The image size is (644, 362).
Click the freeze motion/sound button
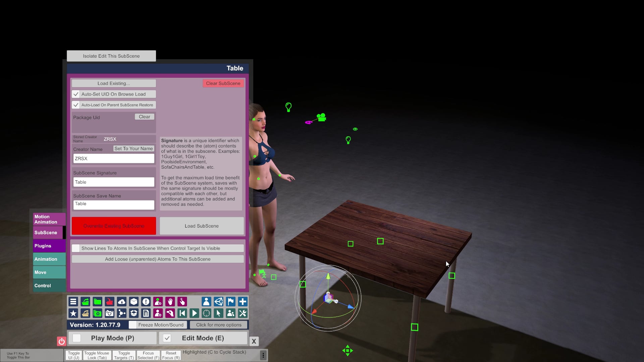(x=161, y=325)
